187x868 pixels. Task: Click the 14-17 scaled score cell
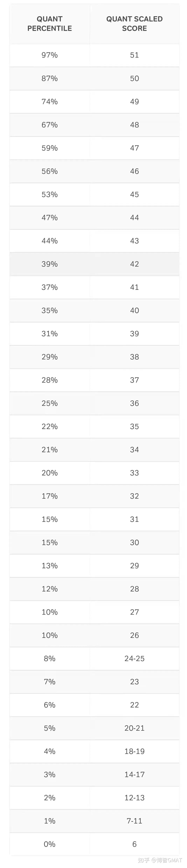click(x=134, y=775)
